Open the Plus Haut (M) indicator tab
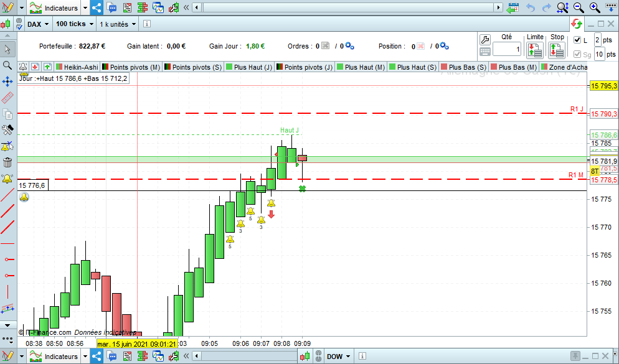619x364 pixels. 361,67
